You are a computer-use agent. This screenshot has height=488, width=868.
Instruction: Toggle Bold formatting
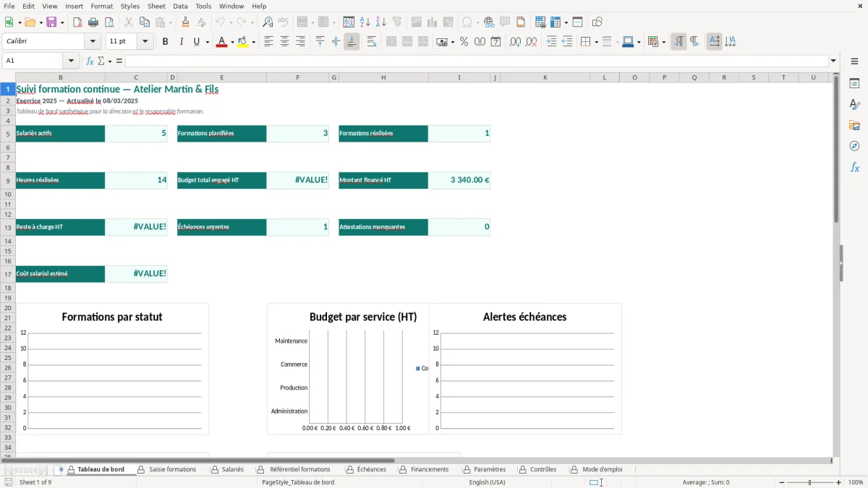pos(165,42)
